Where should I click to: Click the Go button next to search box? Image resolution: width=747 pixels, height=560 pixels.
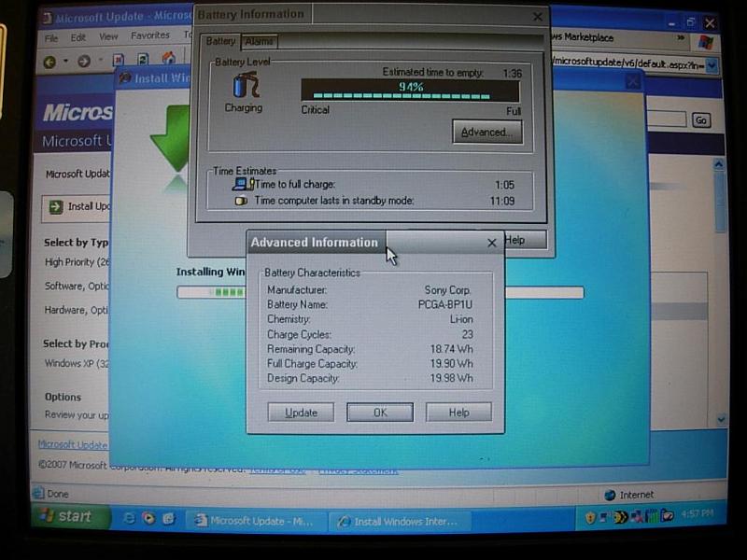click(701, 120)
